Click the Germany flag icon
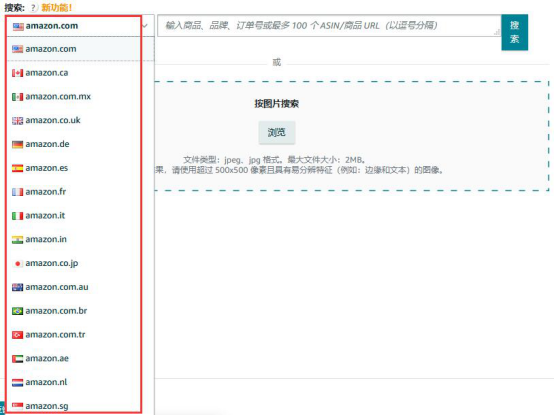554x415 pixels. click(17, 144)
